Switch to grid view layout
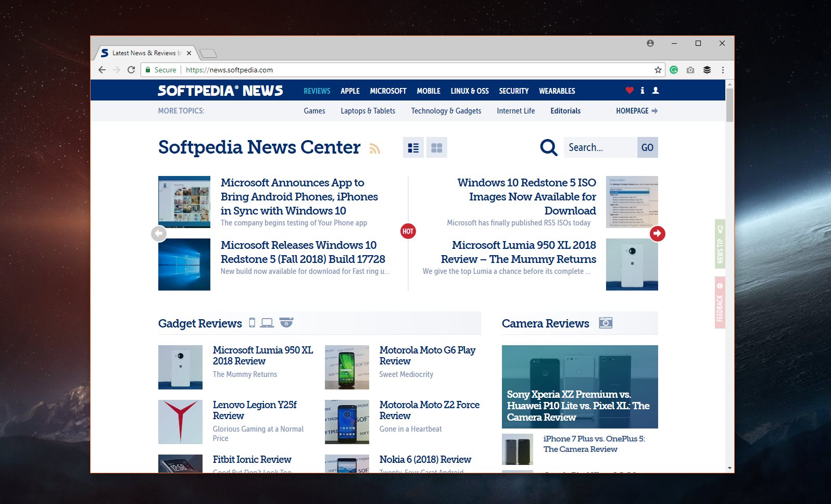Screen dimensions: 831x504 [x=436, y=148]
